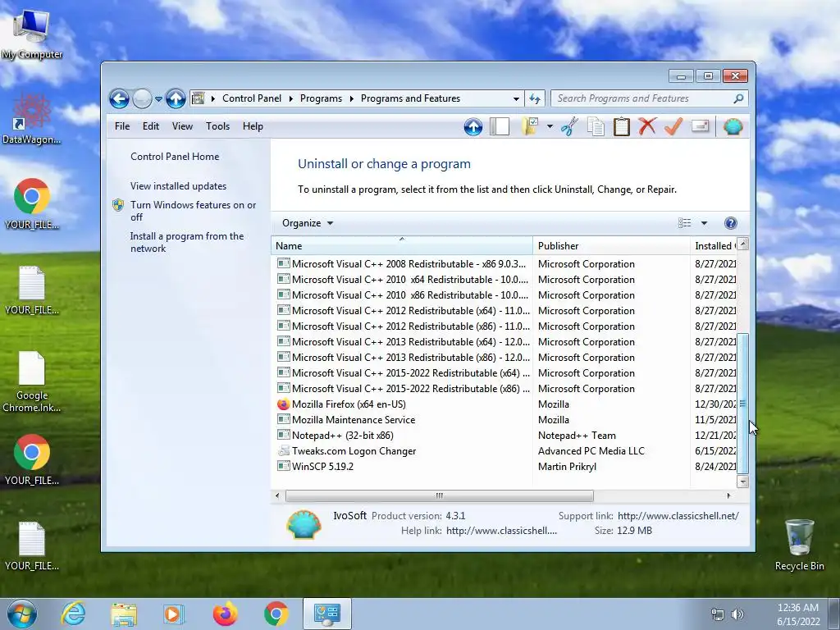Open recent pages dropdown beside navigation arrows
Viewport: 840px width, 630px height.
[158, 99]
